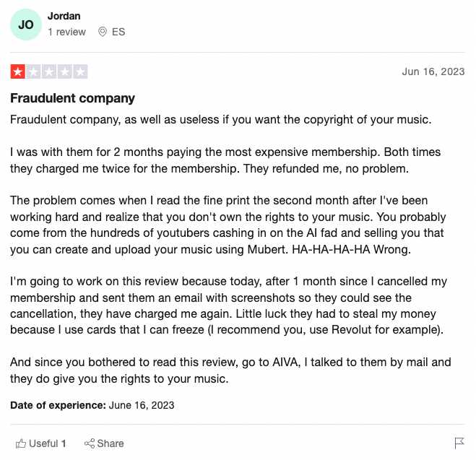Click the '1 review' count text
476x460 pixels.
click(66, 32)
